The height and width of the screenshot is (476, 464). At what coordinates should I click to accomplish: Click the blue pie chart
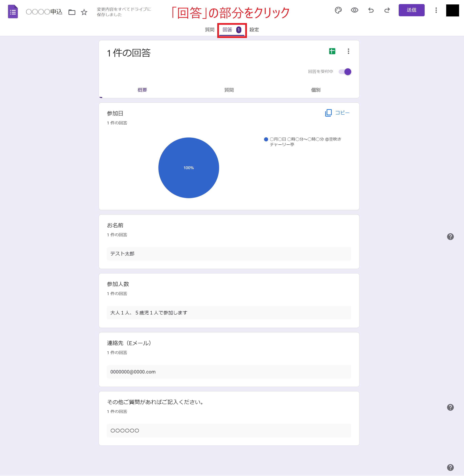pyautogui.click(x=189, y=168)
